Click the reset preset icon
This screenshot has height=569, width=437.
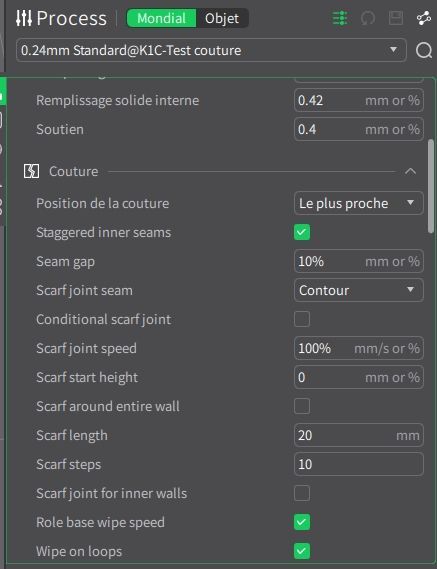[x=368, y=18]
